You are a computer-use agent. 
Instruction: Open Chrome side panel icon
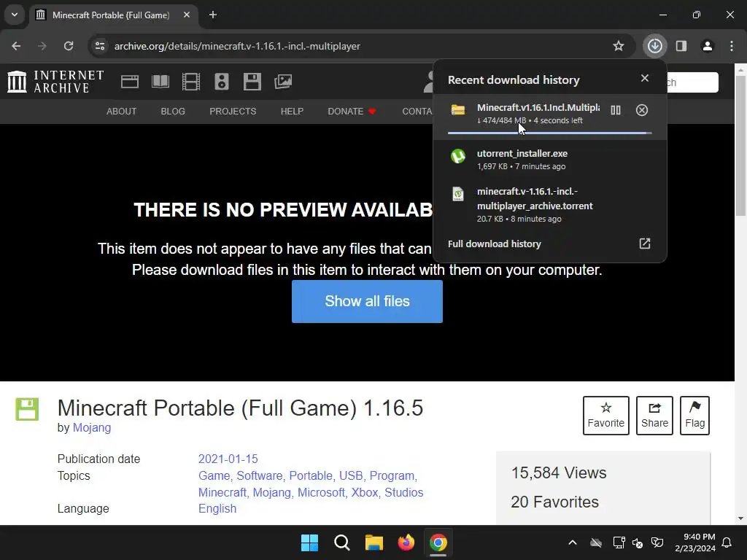point(681,46)
